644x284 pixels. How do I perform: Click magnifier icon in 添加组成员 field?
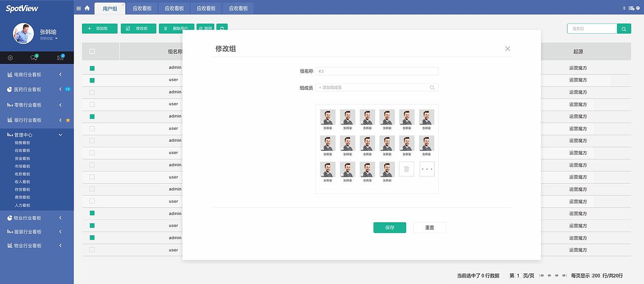(x=432, y=87)
